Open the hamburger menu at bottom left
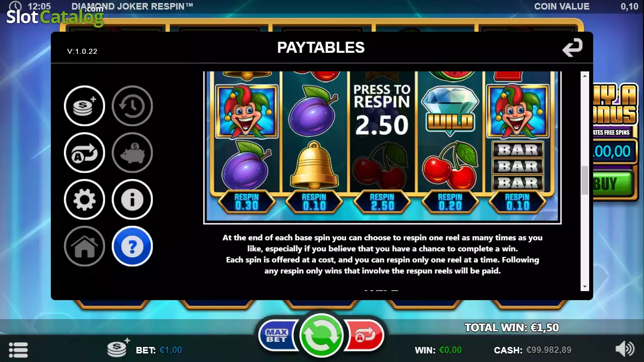This screenshot has width=644, height=362. (18, 349)
